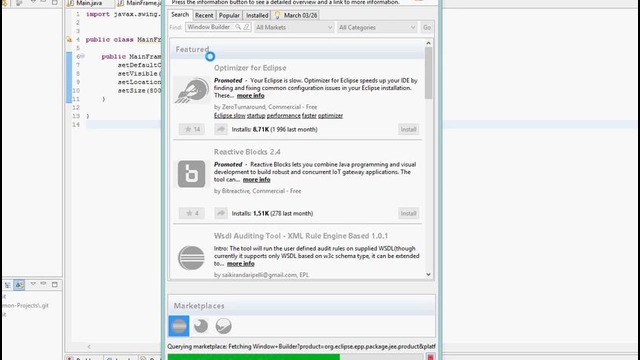The image size is (640, 360).
Task: Stop the marketplace query with the red button
Action: 430,357
